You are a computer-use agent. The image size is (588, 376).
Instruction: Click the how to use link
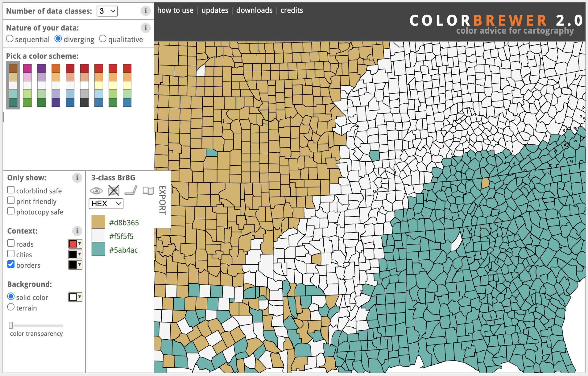(x=175, y=10)
